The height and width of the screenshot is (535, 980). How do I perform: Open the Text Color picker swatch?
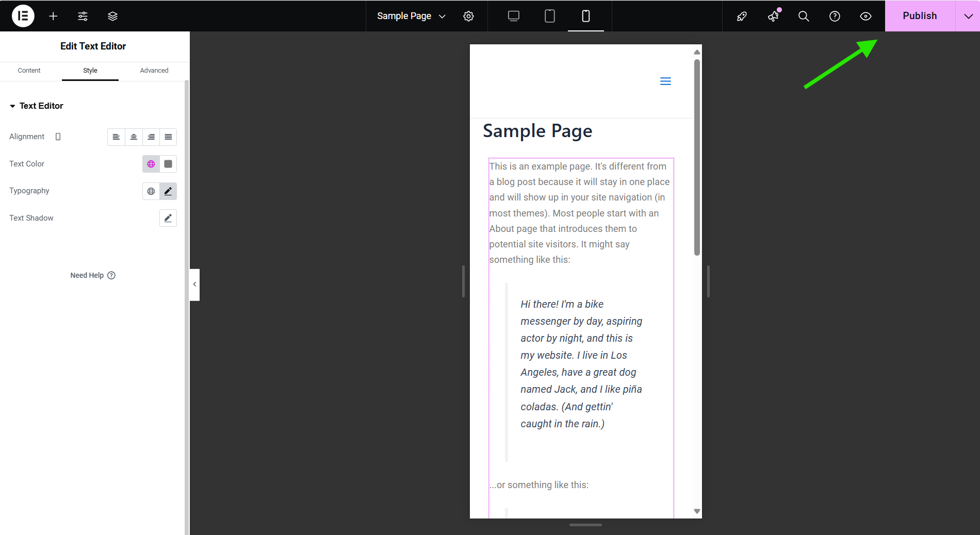[x=168, y=164]
